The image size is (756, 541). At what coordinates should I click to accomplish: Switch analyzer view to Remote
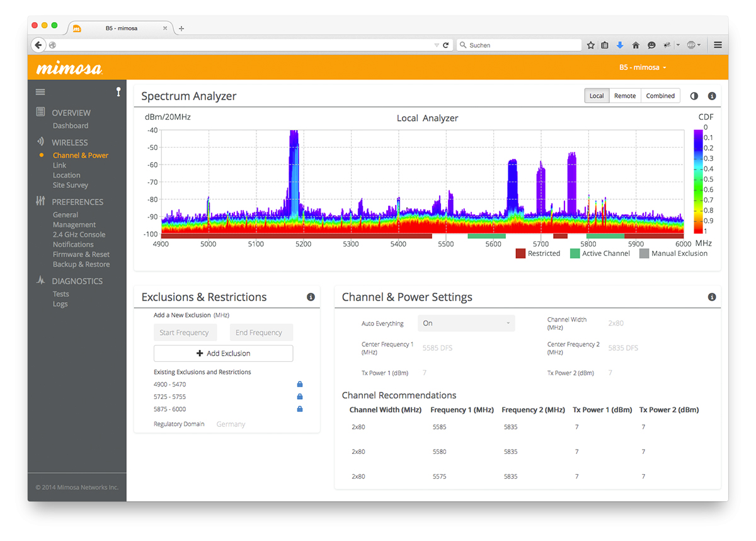tap(625, 96)
